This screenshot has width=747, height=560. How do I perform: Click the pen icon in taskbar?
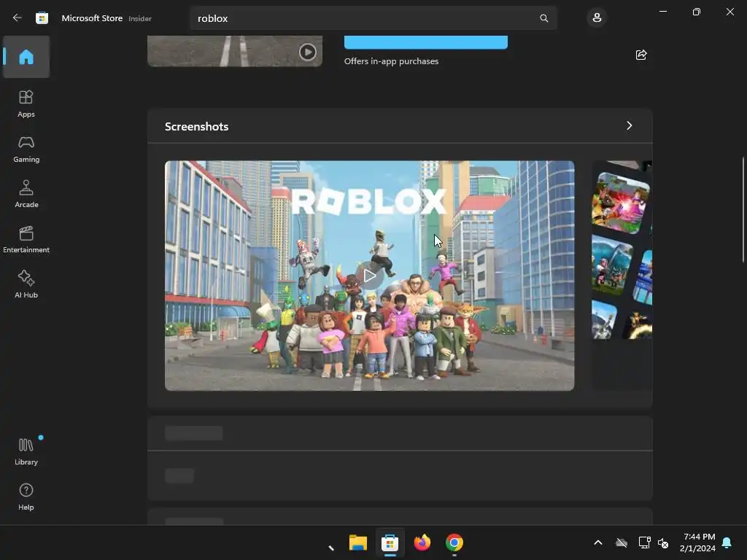pos(331,547)
